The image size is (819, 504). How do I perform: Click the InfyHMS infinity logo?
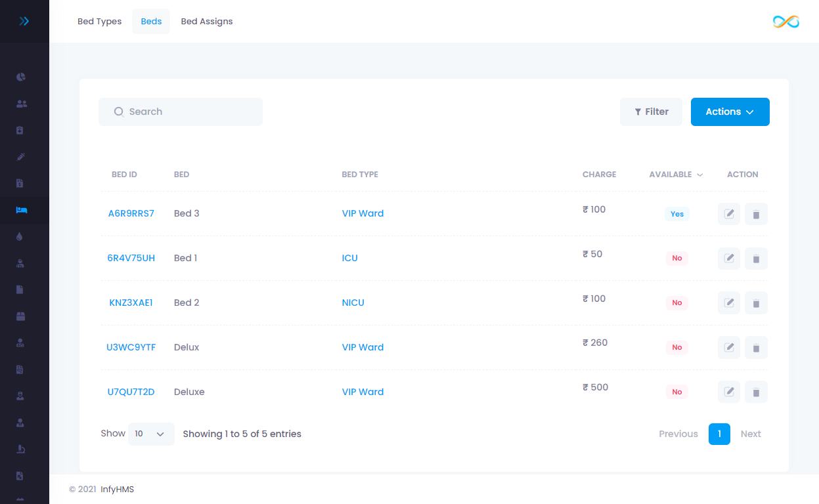(786, 21)
